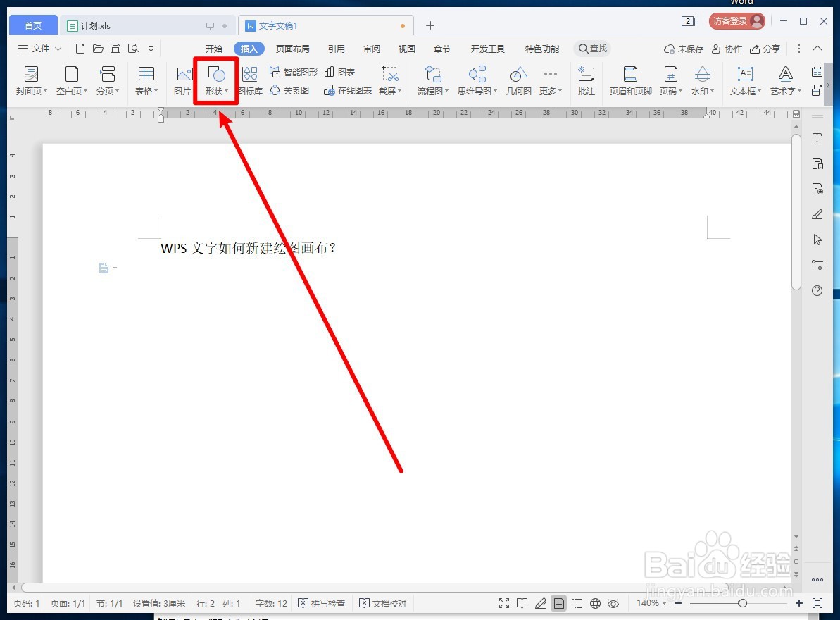The image size is (840, 620).
Task: Insert WordArt (艺术字)
Action: pyautogui.click(x=785, y=81)
